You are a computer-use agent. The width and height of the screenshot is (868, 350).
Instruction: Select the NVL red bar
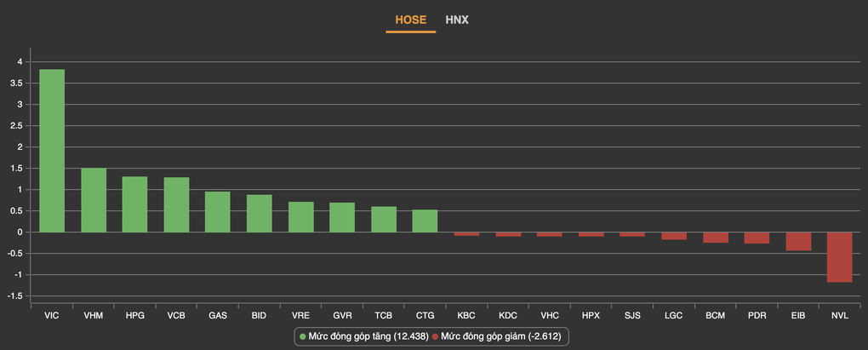(840, 257)
